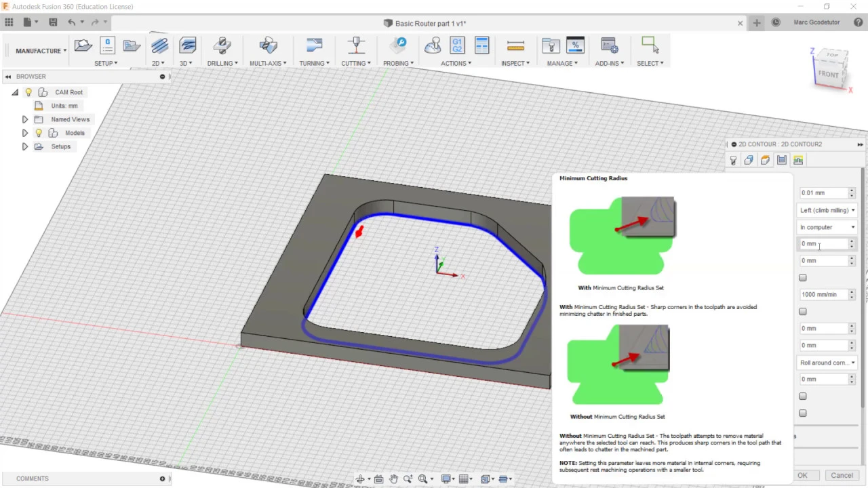Image resolution: width=868 pixels, height=488 pixels.
Task: Toggle visibility bulb of Models
Action: (x=39, y=133)
